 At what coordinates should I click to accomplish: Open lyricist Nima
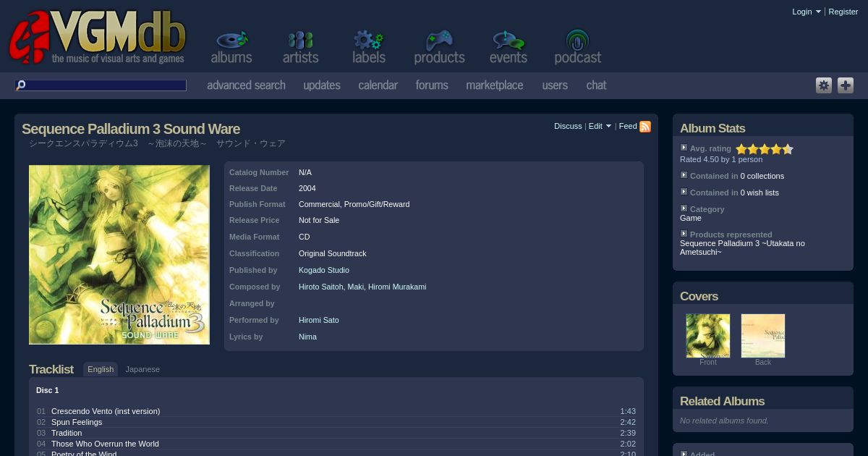(308, 337)
